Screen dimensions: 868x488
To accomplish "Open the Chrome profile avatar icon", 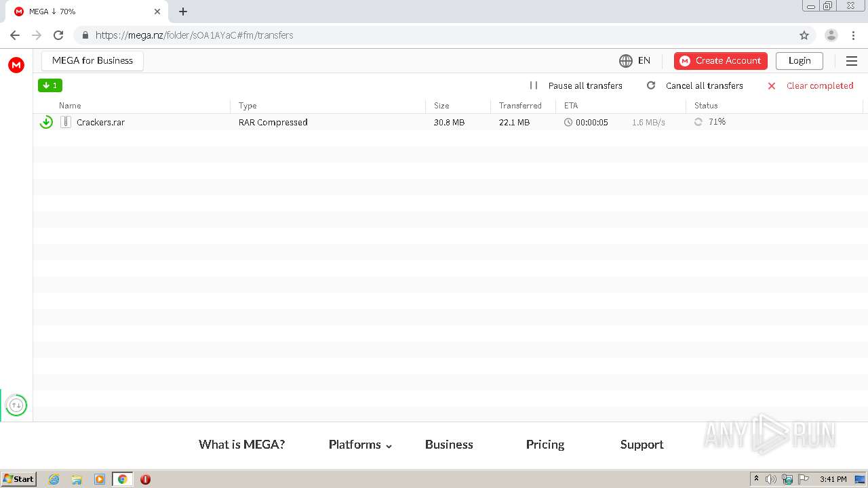I will [x=831, y=35].
